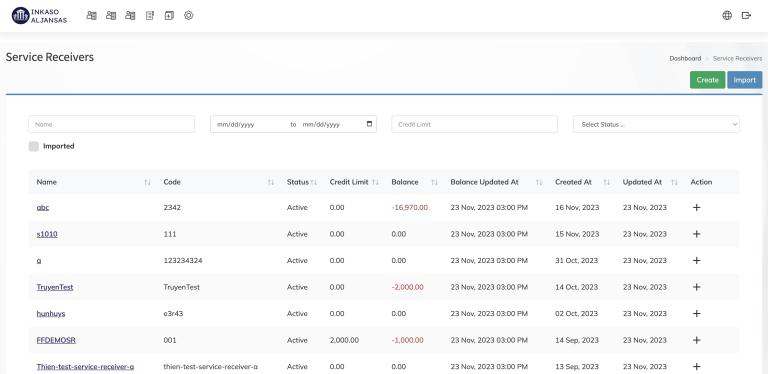Open the settings gear icon in top navigation
Screen dimensions: 768x374
189,16
